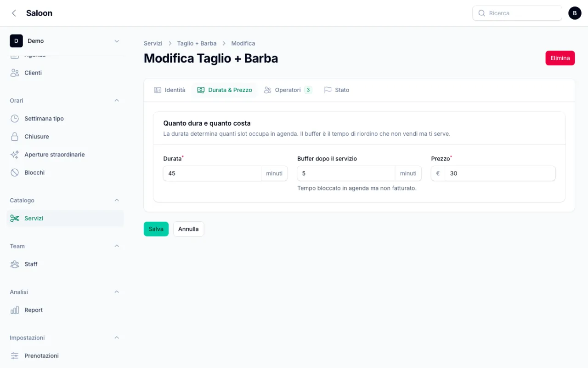Viewport: 588px width, 368px height.
Task: Select the Durata & Prezzo tab
Action: pyautogui.click(x=225, y=90)
